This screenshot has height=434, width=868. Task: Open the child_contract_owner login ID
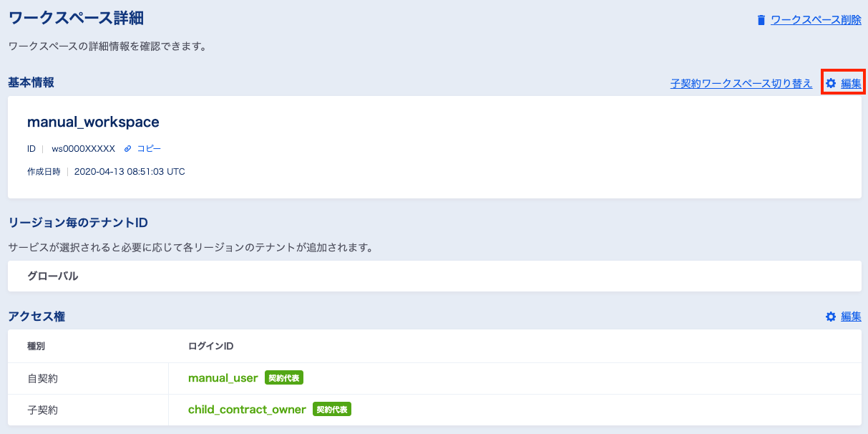click(x=247, y=410)
